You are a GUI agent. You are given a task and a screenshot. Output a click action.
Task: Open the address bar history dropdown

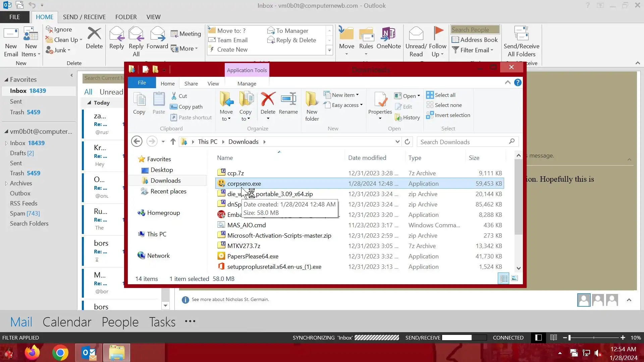tap(397, 142)
